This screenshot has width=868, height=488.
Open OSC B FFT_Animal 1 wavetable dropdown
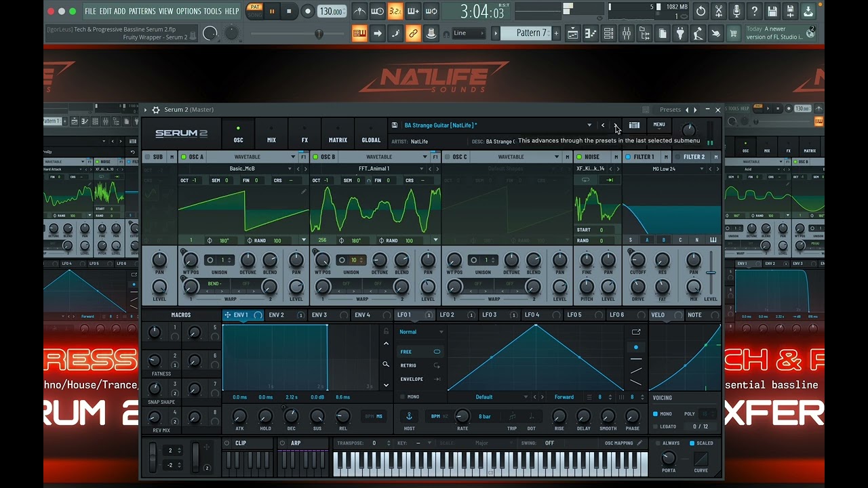[x=421, y=169]
